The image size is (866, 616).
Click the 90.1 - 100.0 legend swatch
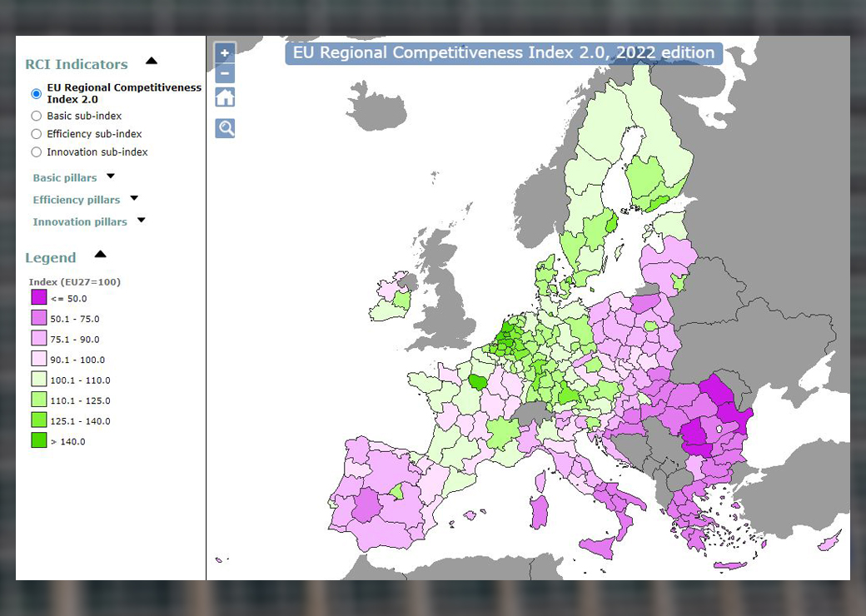point(38,359)
